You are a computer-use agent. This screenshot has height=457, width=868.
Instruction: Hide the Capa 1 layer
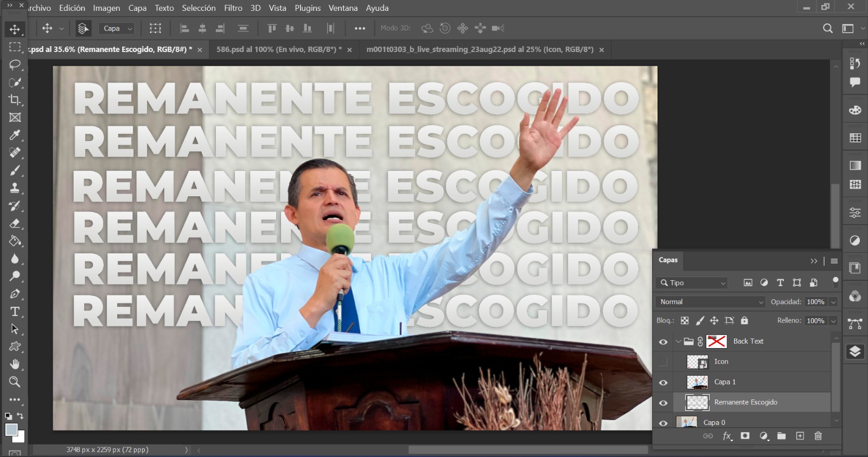click(663, 382)
